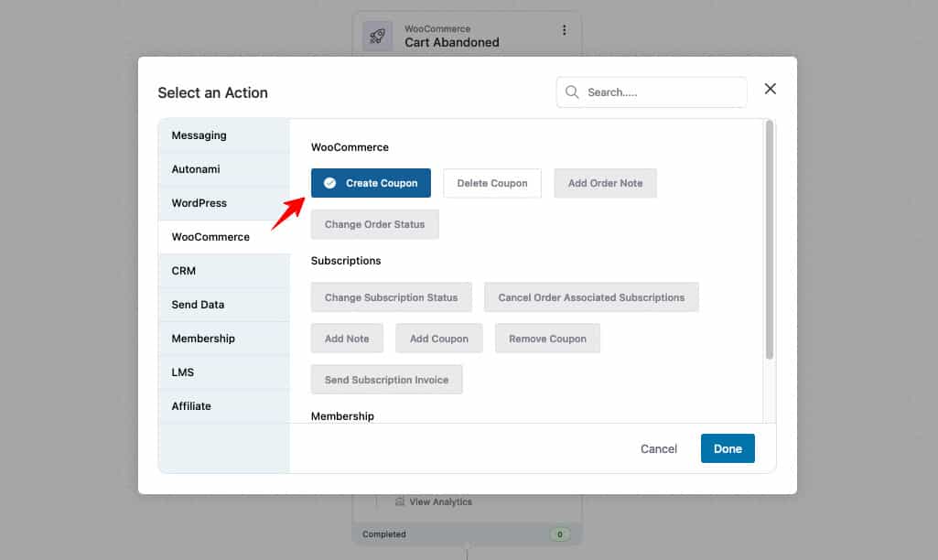Viewport: 938px width, 560px height.
Task: Click the action list vertical scrollbar
Action: (x=770, y=240)
